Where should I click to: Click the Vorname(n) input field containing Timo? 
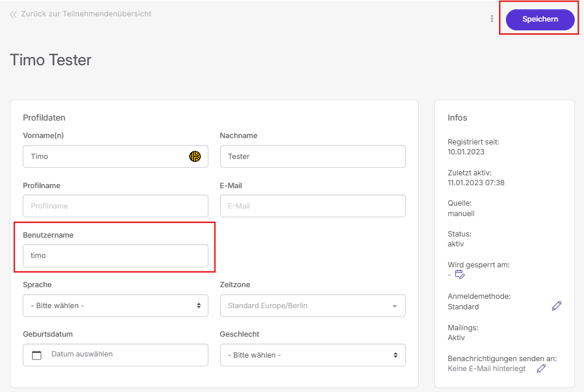[x=115, y=157]
